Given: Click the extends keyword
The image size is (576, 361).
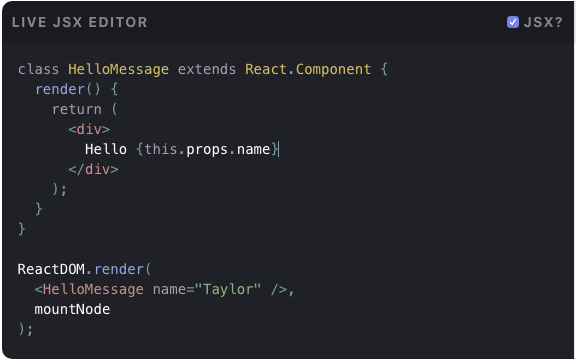Looking at the screenshot, I should coord(207,69).
